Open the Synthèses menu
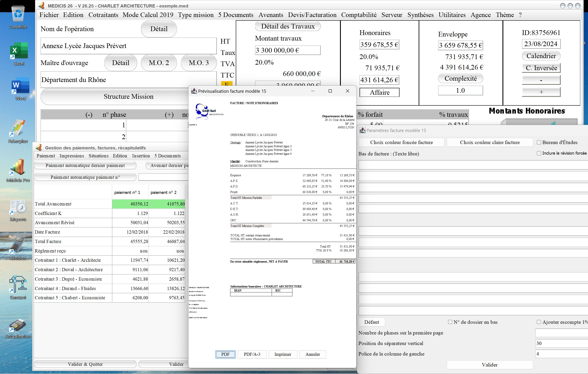This screenshot has width=588, height=374. (x=421, y=15)
